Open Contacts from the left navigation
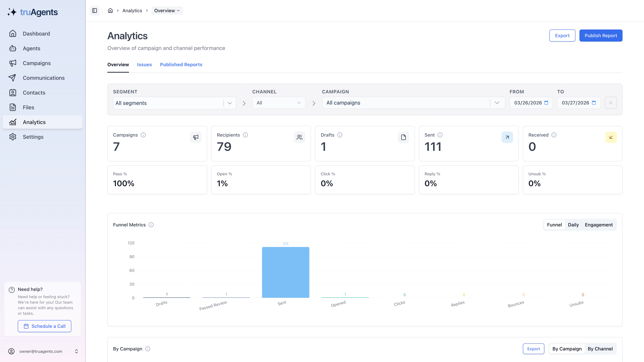The height and width of the screenshot is (362, 644). click(34, 93)
